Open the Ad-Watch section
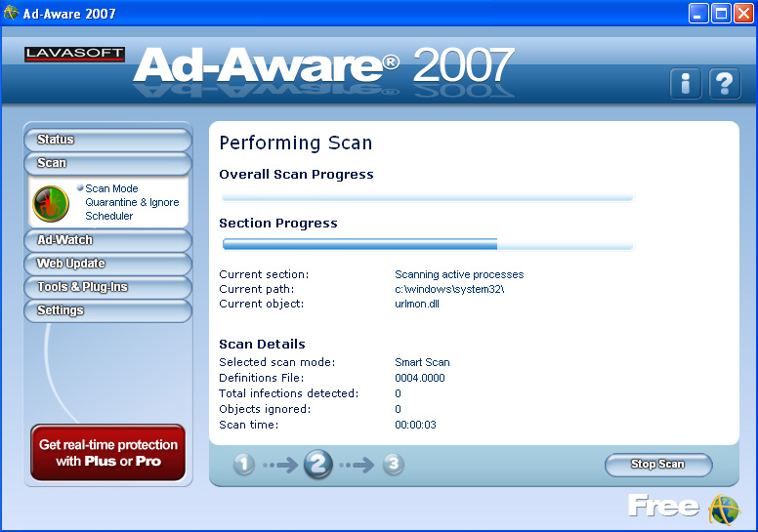This screenshot has height=532, width=758. pyautogui.click(x=107, y=240)
